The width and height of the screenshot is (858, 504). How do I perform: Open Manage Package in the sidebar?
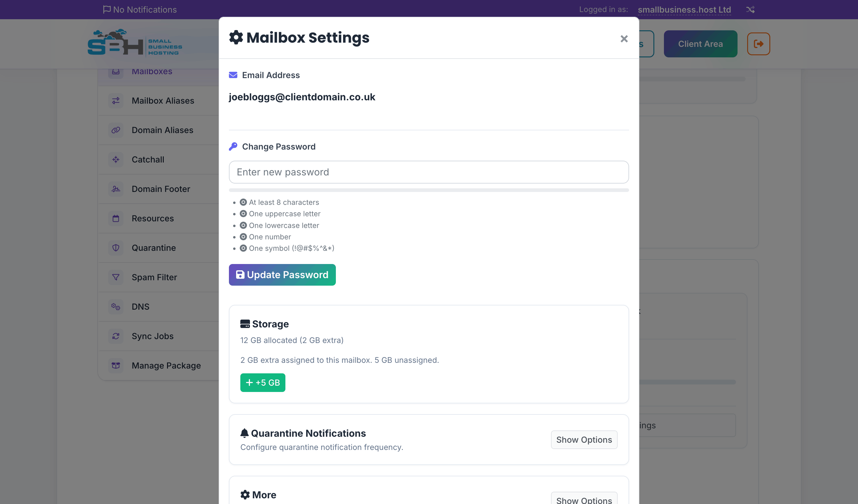click(158, 366)
